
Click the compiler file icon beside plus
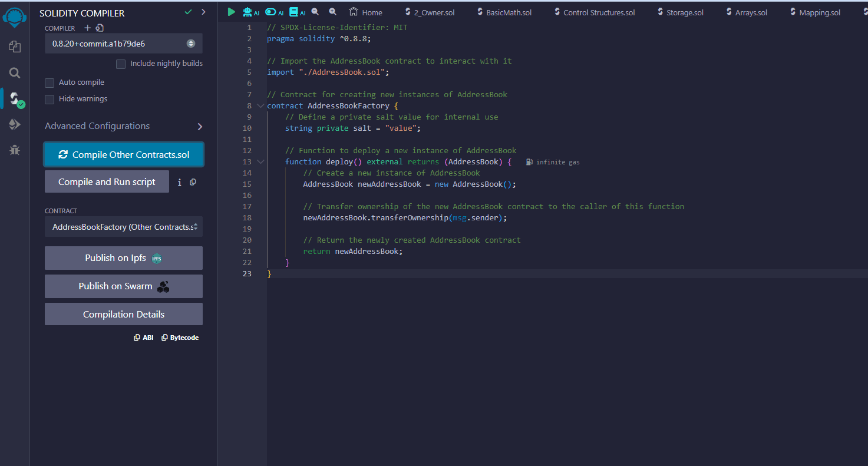pyautogui.click(x=100, y=28)
